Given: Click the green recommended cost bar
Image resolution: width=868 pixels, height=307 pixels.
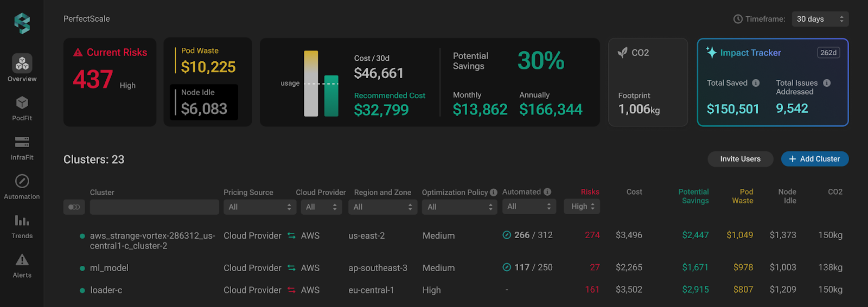Looking at the screenshot, I should (x=331, y=96).
